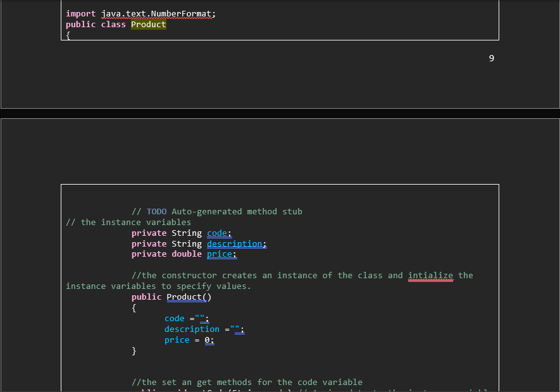Select the highlighted "Product" class name

click(x=148, y=24)
